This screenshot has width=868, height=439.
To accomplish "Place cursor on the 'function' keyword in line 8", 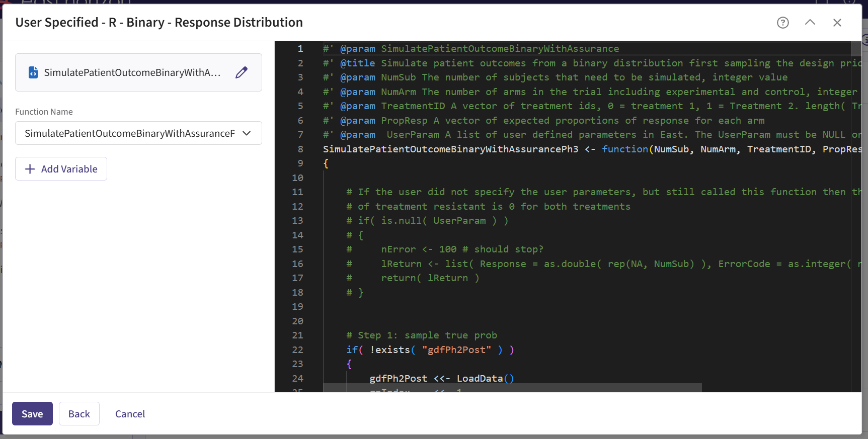I will pos(624,149).
